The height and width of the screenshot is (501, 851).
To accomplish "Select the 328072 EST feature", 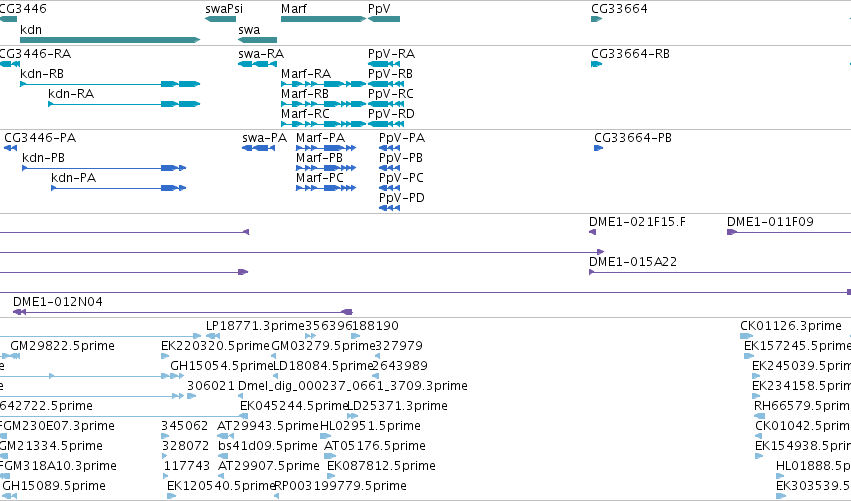I will click(x=166, y=456).
